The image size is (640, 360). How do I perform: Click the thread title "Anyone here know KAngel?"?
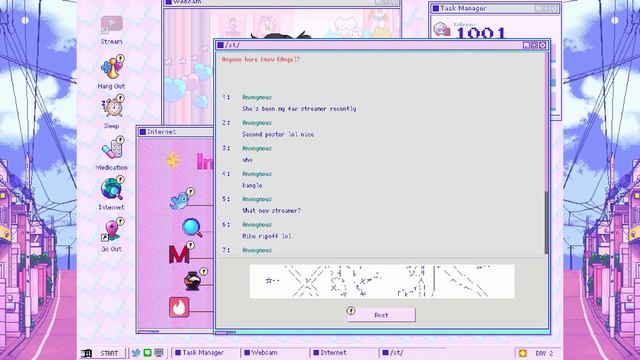point(261,60)
